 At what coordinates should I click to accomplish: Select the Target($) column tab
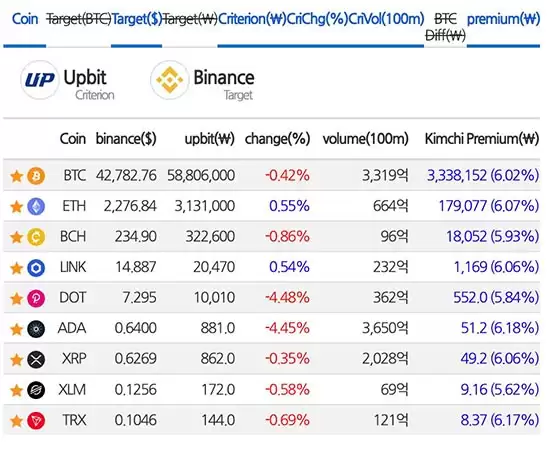[137, 19]
